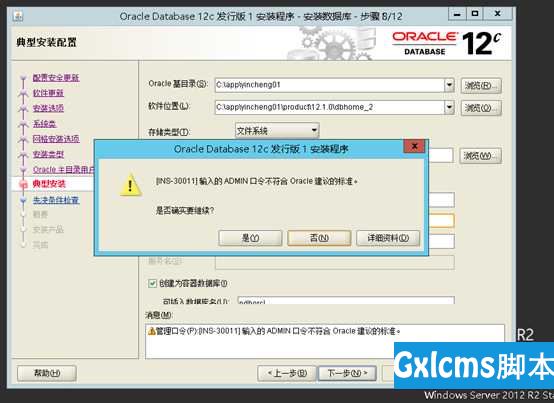Screen dimensions: 554x403
Task: Browse software location with 浏览(O)
Action: click(481, 108)
